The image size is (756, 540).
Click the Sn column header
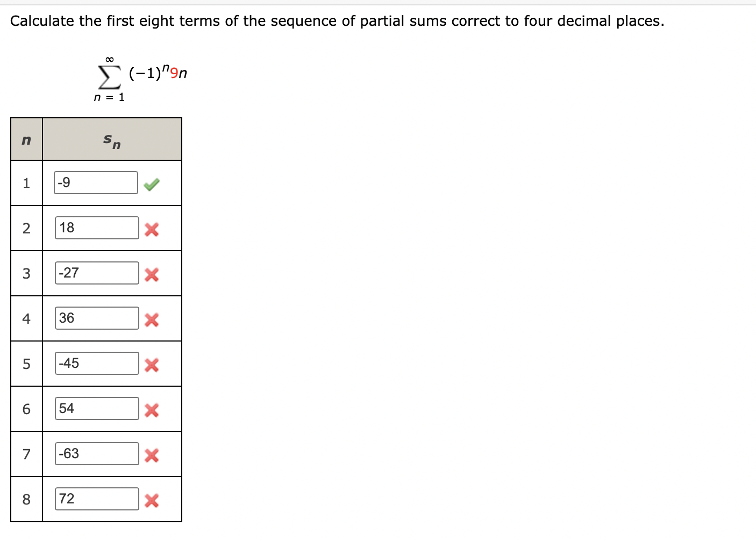click(x=111, y=140)
